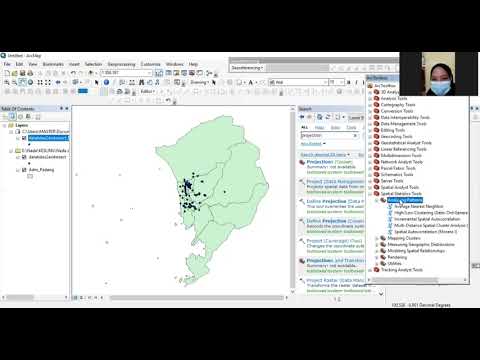This screenshot has width=480, height=360.
Task: Toggle visibility of the highlighted centroid layer
Action: 24,138
